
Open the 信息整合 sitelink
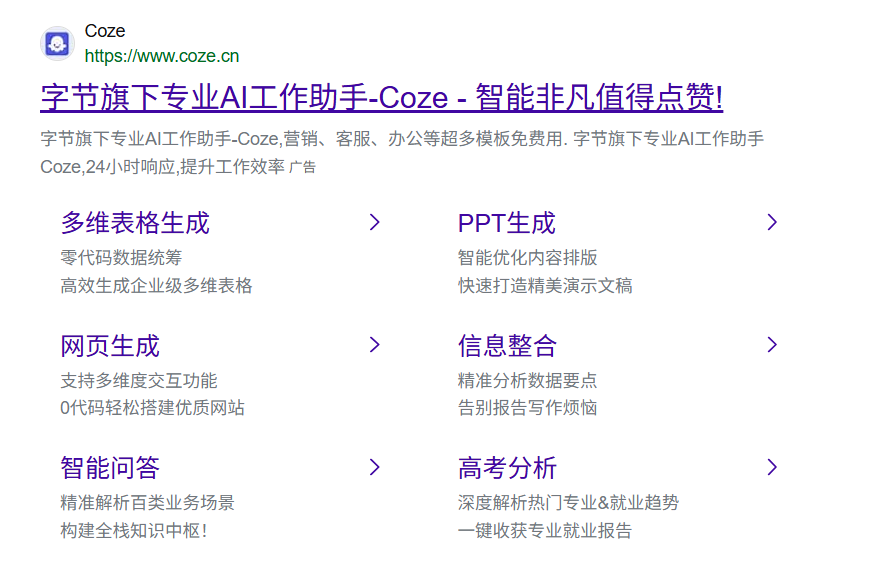click(507, 346)
